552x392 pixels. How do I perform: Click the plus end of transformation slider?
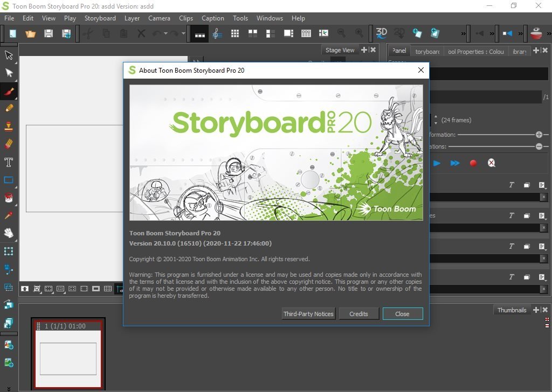(539, 135)
